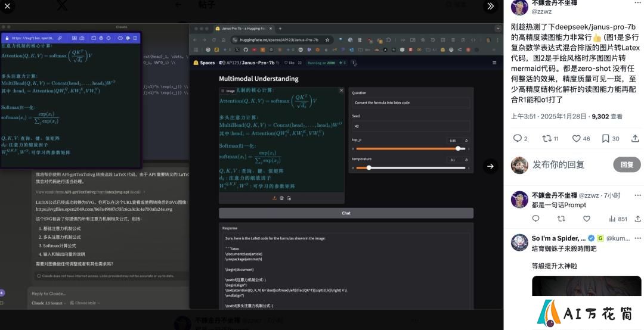Open the Hugging Face hamburger menu

[x=494, y=63]
